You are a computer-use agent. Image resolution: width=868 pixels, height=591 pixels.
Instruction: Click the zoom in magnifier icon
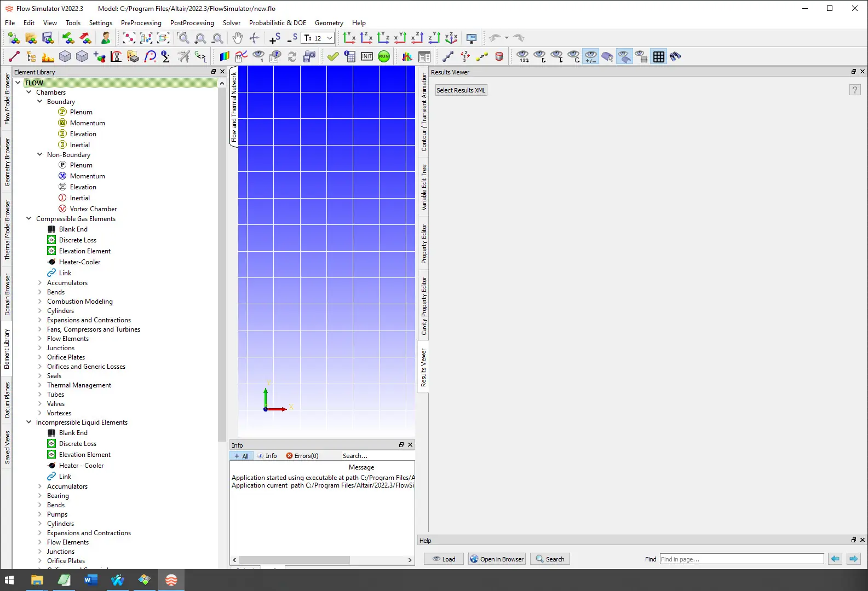point(200,38)
